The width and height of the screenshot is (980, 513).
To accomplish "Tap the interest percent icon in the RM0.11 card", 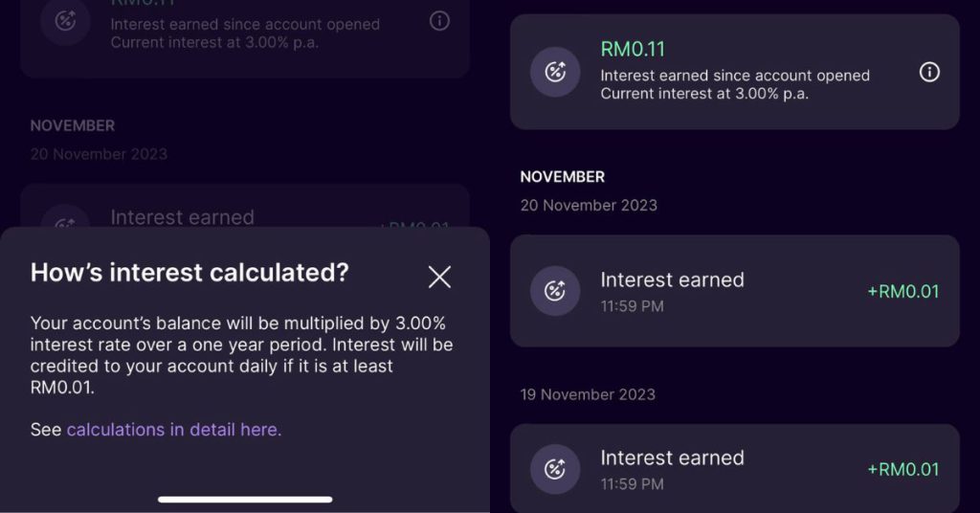I will [555, 72].
